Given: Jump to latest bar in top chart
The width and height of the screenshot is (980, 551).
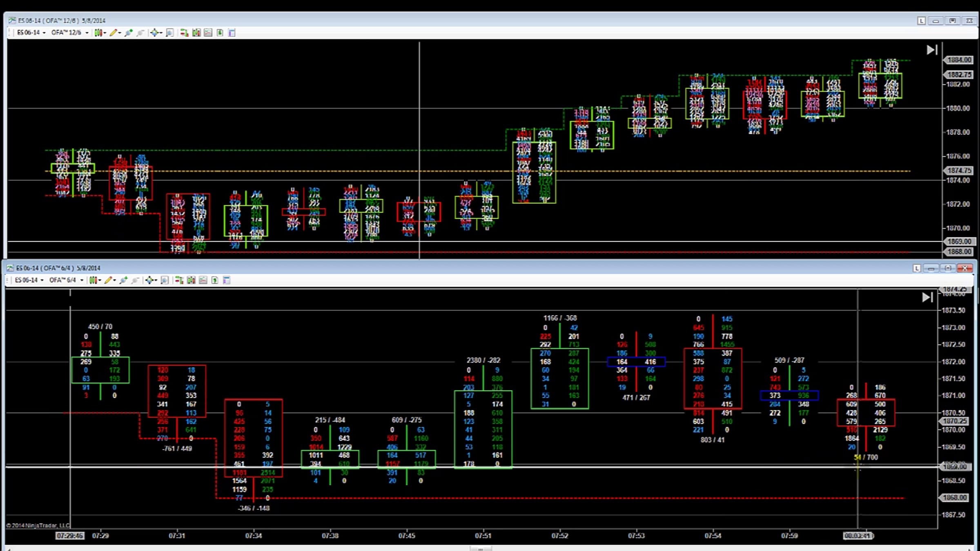Looking at the screenshot, I should 931,50.
